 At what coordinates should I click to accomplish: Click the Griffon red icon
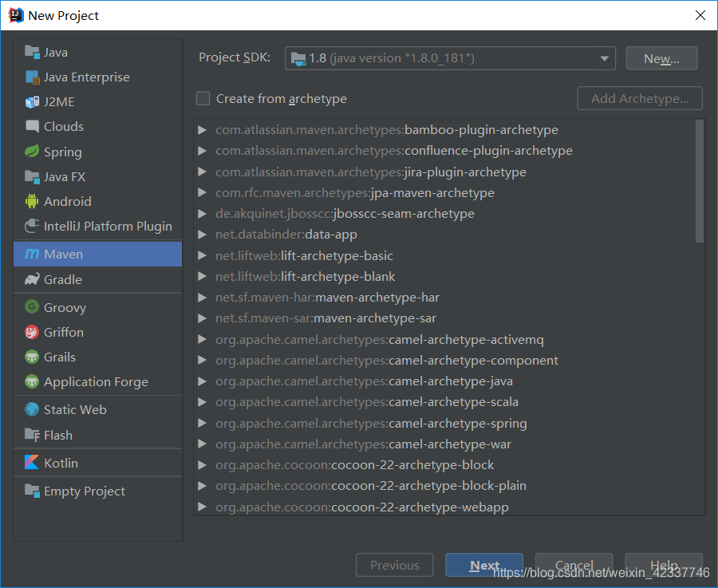tap(32, 332)
